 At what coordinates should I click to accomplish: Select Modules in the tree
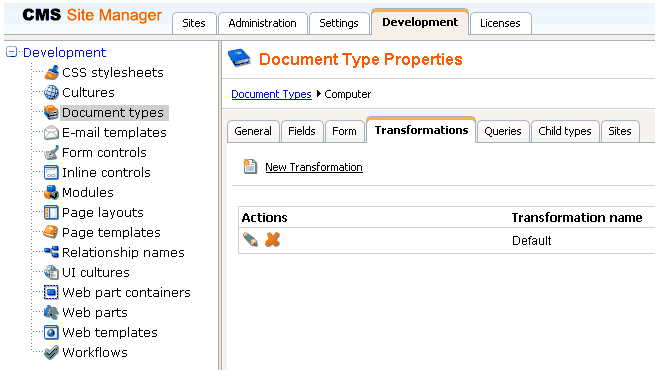[x=88, y=193]
